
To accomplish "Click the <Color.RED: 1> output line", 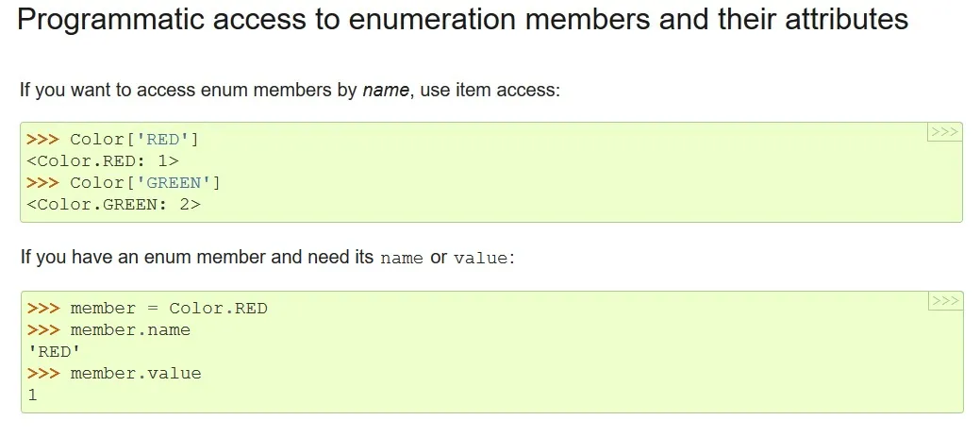I will coord(103,160).
